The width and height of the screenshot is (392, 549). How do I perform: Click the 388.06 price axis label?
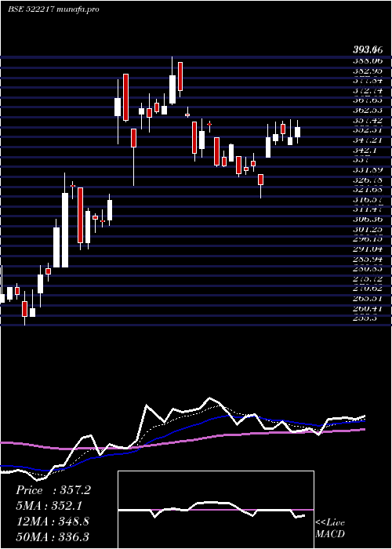coord(368,61)
